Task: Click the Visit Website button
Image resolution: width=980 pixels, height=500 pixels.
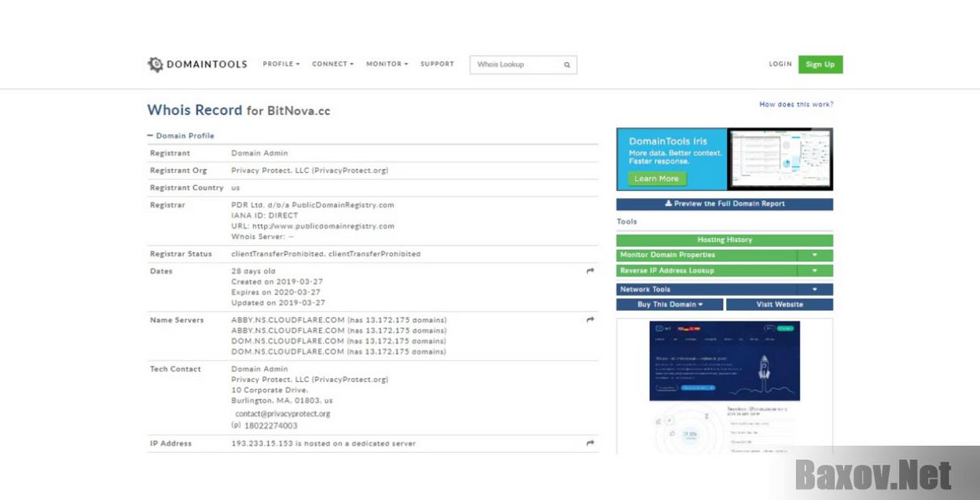Action: tap(780, 304)
